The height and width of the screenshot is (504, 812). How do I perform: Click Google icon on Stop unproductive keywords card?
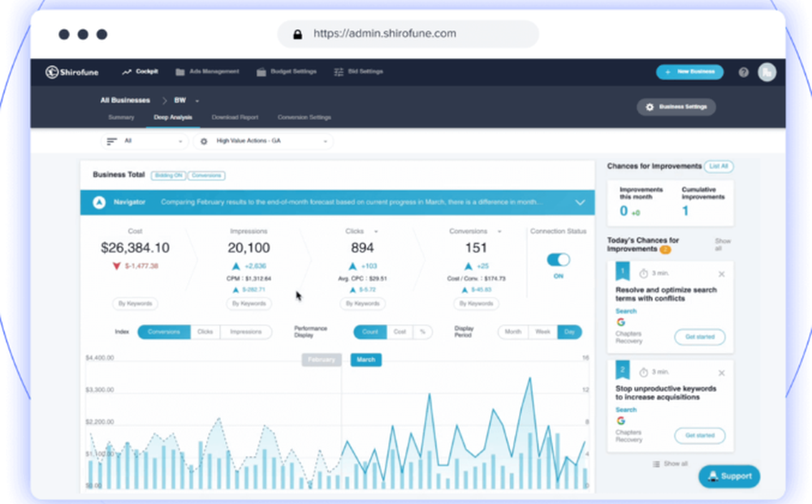[621, 421]
